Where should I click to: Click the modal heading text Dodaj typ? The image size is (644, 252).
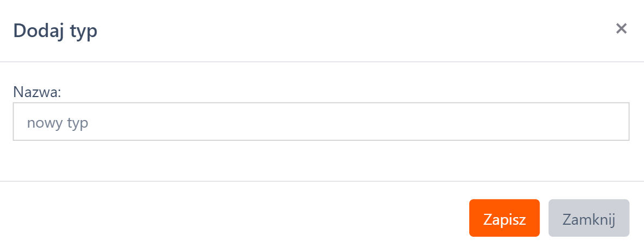tap(55, 31)
